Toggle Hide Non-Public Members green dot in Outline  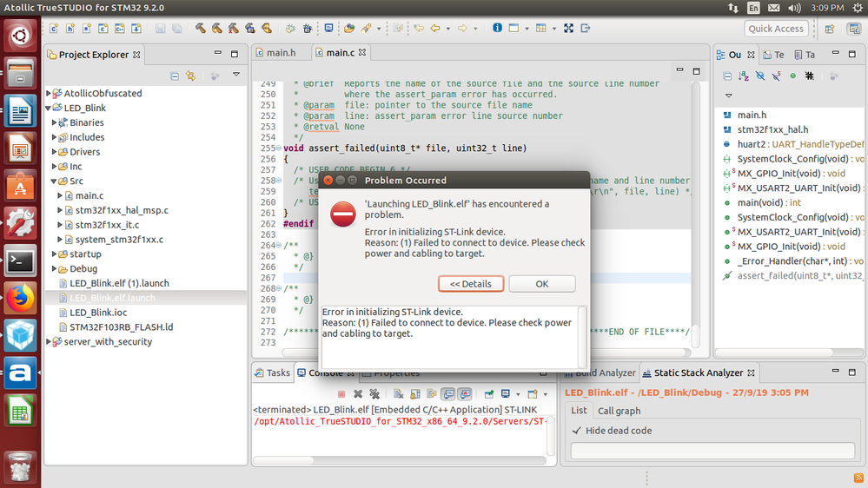[792, 76]
